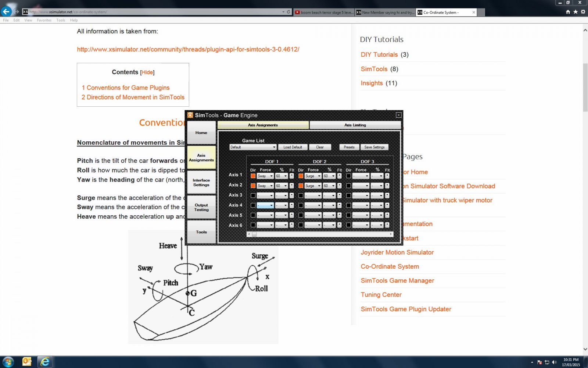Close the Co-Ordinate System tab
588x368 pixels.
click(474, 12)
